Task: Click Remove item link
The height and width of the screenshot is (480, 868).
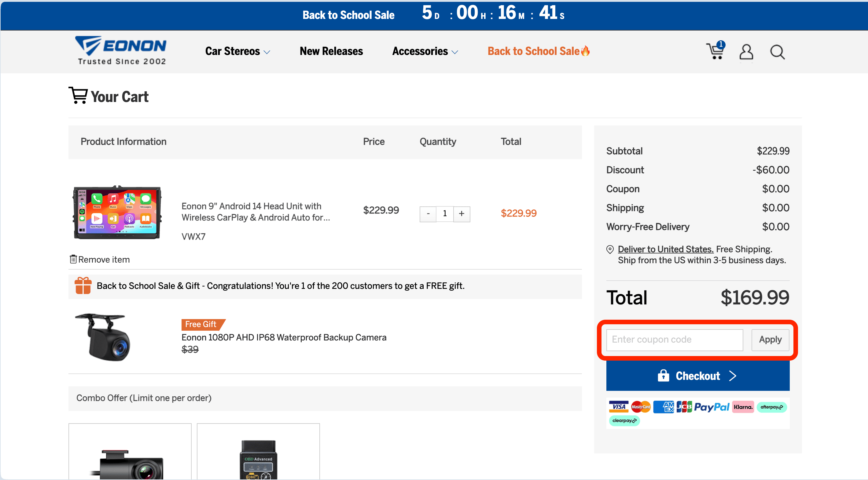Action: pyautogui.click(x=99, y=259)
